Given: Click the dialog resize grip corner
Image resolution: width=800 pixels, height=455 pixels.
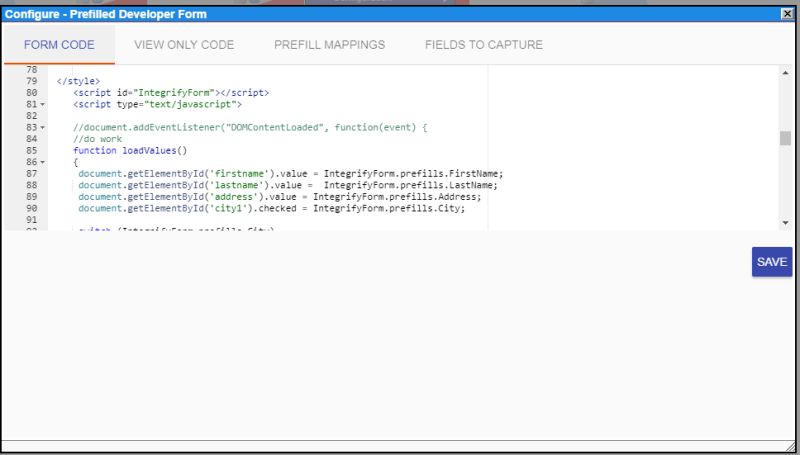Looking at the screenshot, I should click(x=791, y=446).
